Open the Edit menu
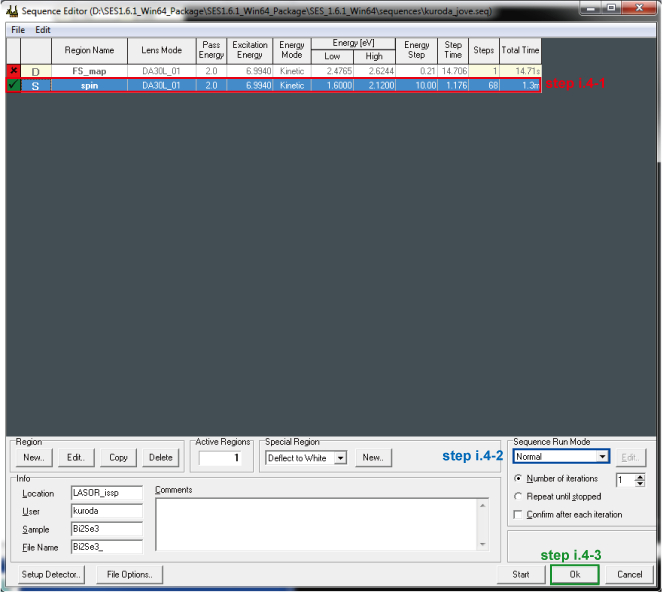Image resolution: width=662 pixels, height=592 pixels. click(43, 30)
